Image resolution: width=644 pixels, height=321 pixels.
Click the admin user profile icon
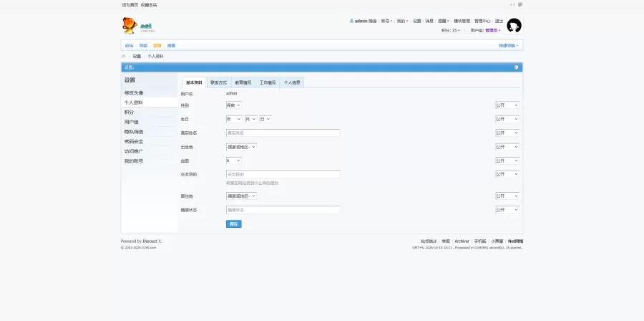point(351,21)
